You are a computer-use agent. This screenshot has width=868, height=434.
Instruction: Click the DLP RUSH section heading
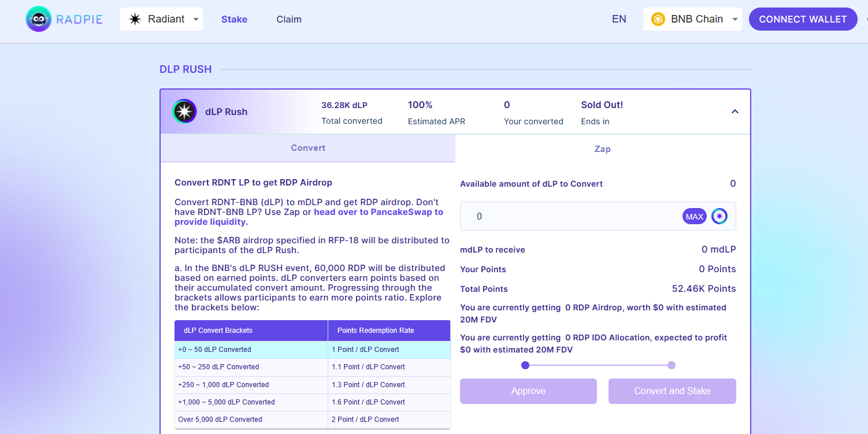(x=186, y=69)
